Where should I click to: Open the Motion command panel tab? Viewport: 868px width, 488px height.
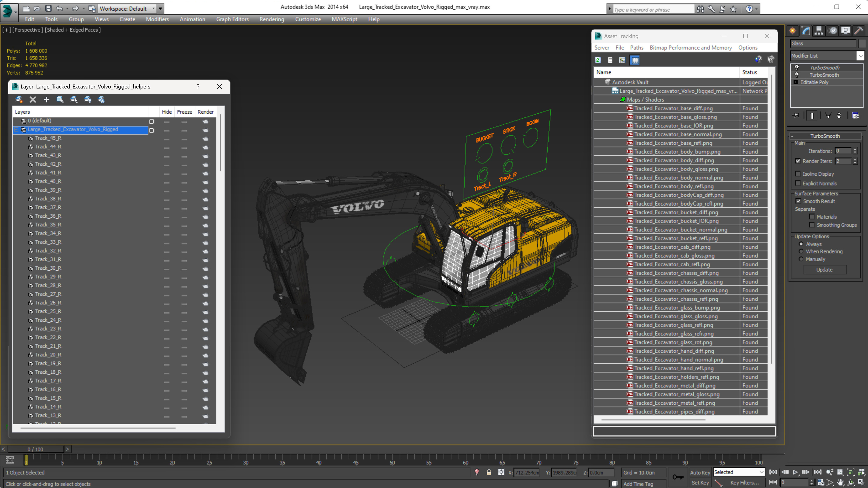(x=833, y=31)
